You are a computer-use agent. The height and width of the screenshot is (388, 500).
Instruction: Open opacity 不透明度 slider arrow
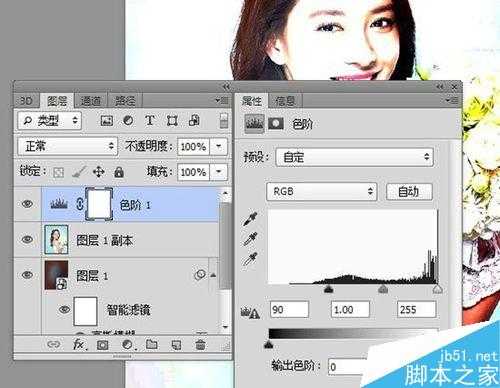(x=219, y=146)
